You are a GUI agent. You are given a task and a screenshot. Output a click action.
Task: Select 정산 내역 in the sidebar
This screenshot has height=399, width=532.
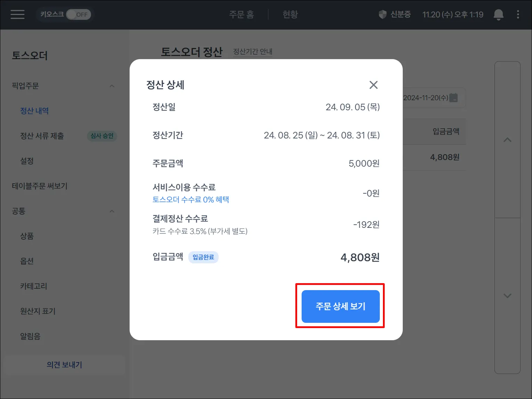click(x=34, y=111)
